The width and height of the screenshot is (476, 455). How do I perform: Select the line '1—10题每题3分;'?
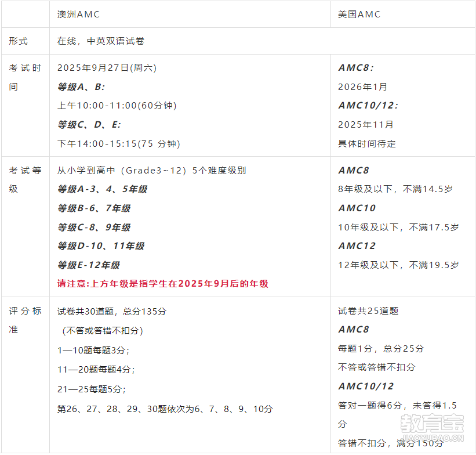(x=93, y=350)
